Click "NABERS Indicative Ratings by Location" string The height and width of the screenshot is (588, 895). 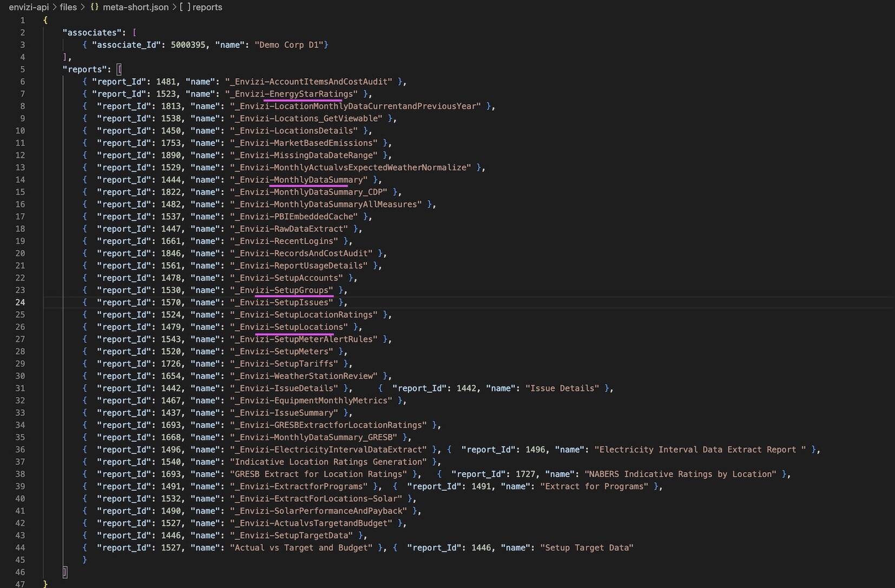click(680, 474)
